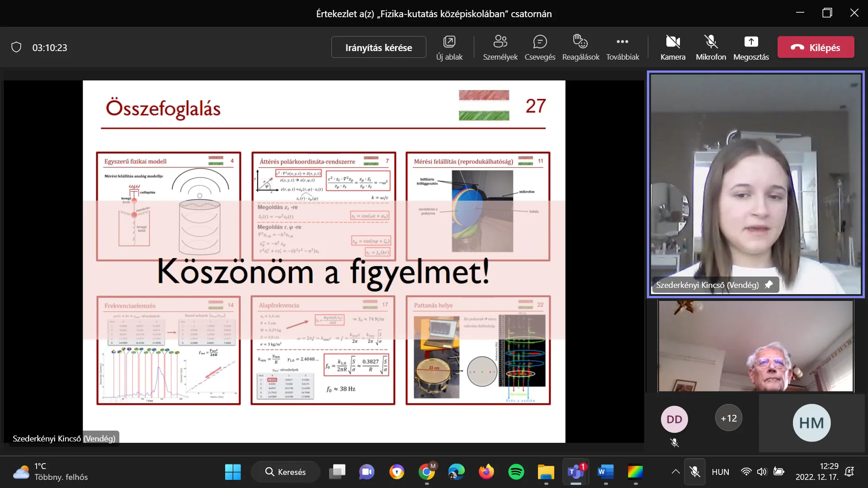Show hidden system tray icons chevron
This screenshot has height=488, width=868.
pyautogui.click(x=675, y=472)
